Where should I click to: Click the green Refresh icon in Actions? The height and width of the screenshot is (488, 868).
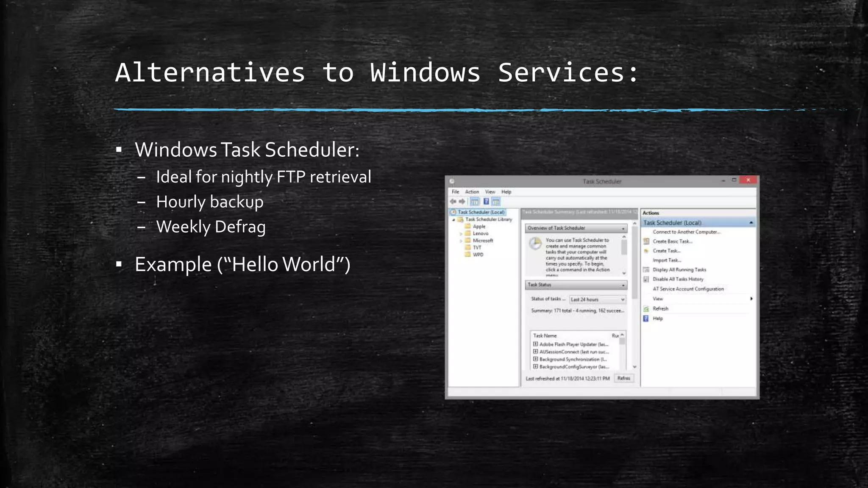click(646, 309)
